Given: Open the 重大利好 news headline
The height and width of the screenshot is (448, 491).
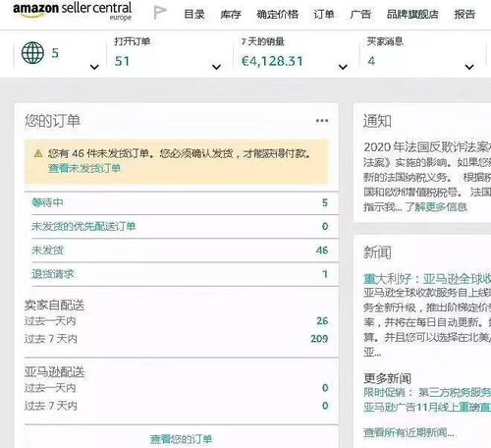Looking at the screenshot, I should point(427,279).
